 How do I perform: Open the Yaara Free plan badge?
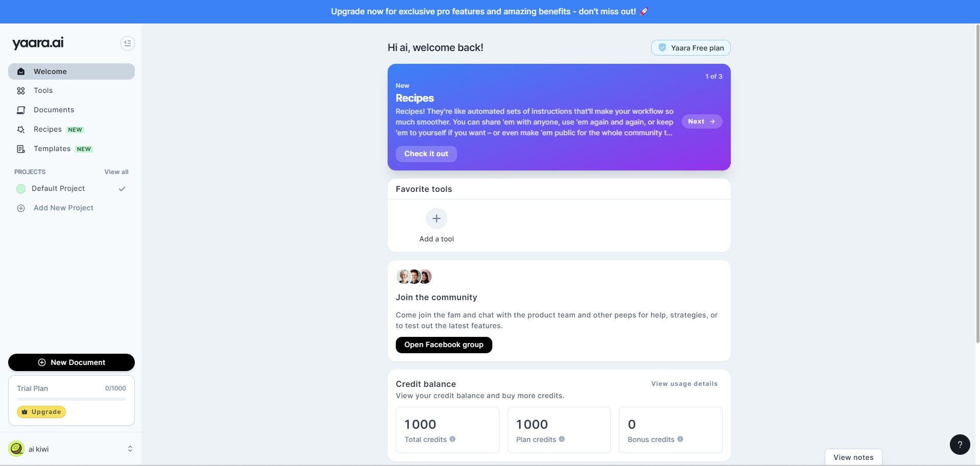691,48
